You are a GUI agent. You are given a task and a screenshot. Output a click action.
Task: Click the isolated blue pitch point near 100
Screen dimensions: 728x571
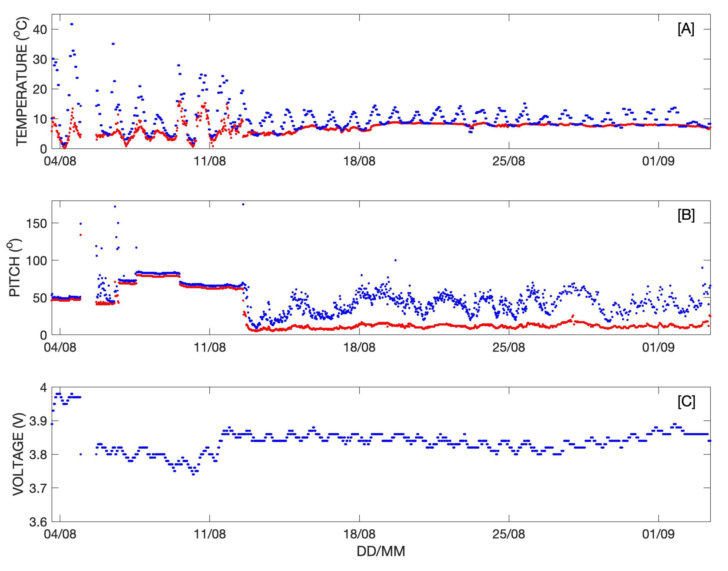pyautogui.click(x=395, y=260)
